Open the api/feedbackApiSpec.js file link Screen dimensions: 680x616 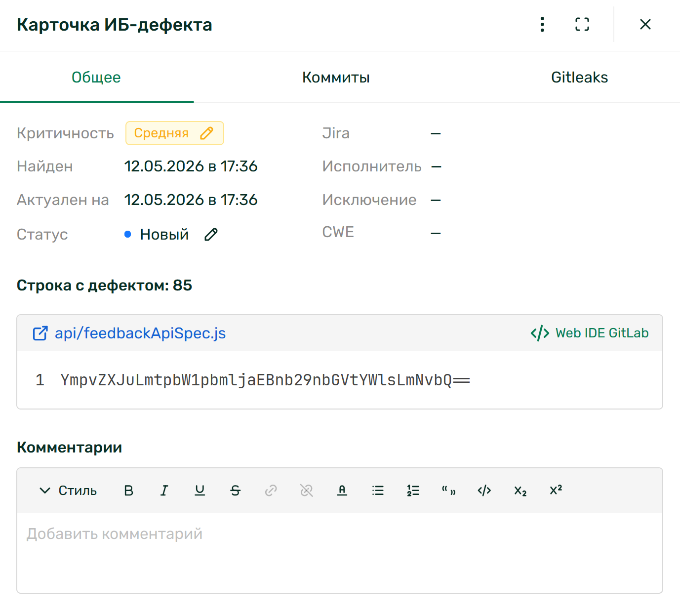tap(140, 333)
